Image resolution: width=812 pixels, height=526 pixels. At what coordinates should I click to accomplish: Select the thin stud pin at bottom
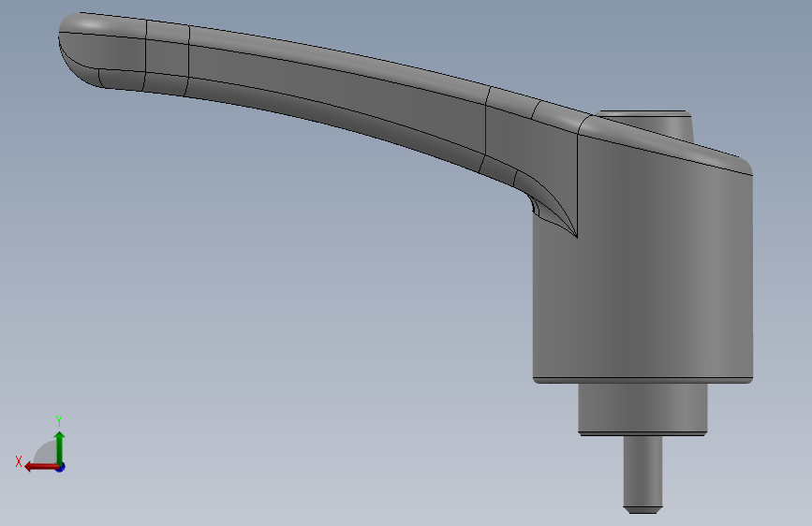tap(642, 474)
